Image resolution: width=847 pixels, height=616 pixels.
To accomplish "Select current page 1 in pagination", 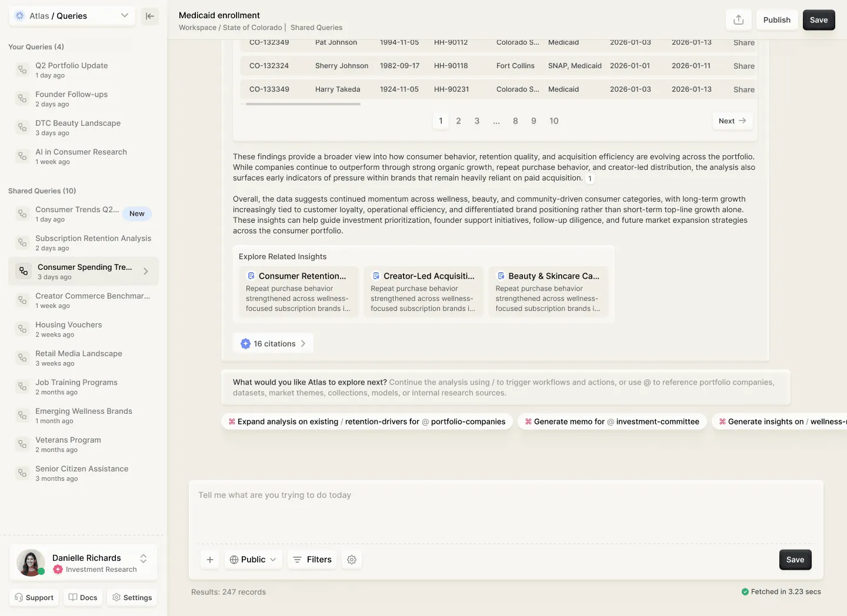I will pos(441,121).
